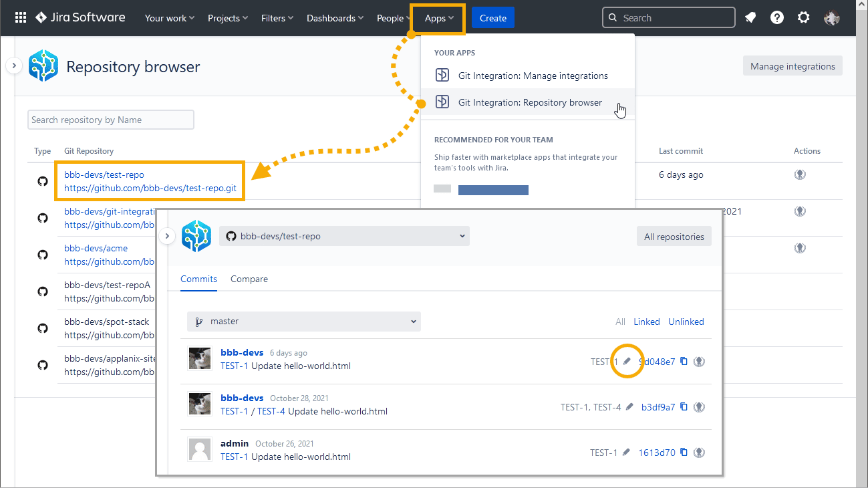Open the app switcher grid icon
Image resolution: width=868 pixels, height=488 pixels.
21,18
